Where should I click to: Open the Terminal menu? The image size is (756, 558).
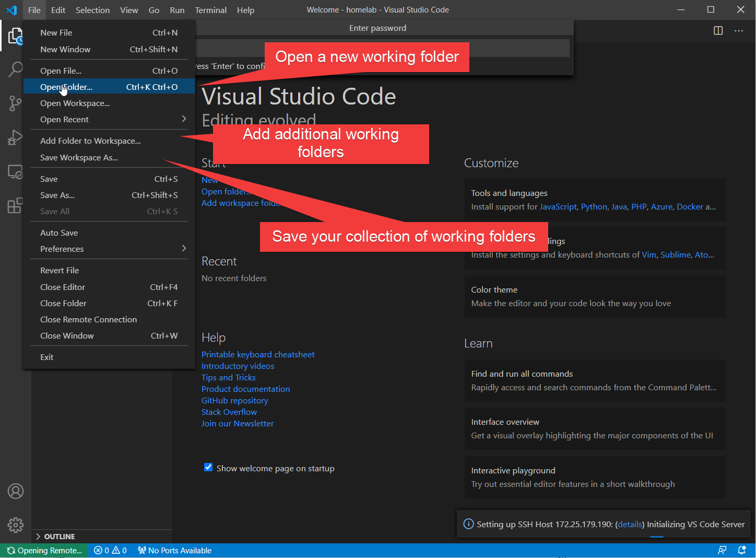(x=211, y=10)
